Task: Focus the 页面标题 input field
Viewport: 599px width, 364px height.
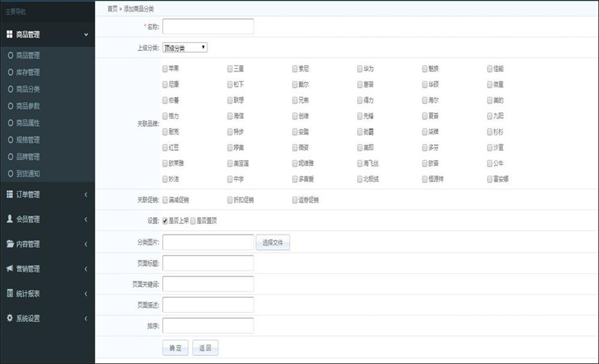Action: point(208,263)
